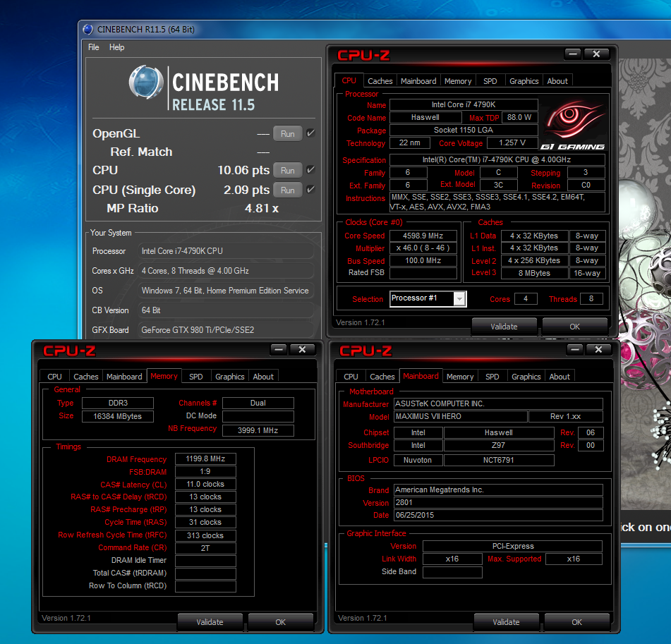The height and width of the screenshot is (644, 671).
Task: Click the BIOS version 2801 field
Action: [498, 502]
